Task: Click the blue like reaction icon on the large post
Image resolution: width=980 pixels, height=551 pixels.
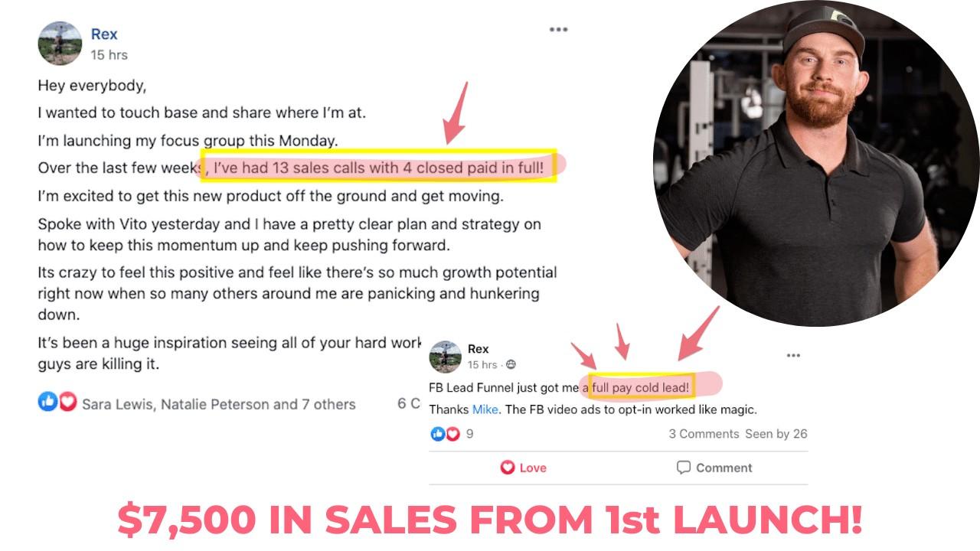Action: click(x=47, y=402)
